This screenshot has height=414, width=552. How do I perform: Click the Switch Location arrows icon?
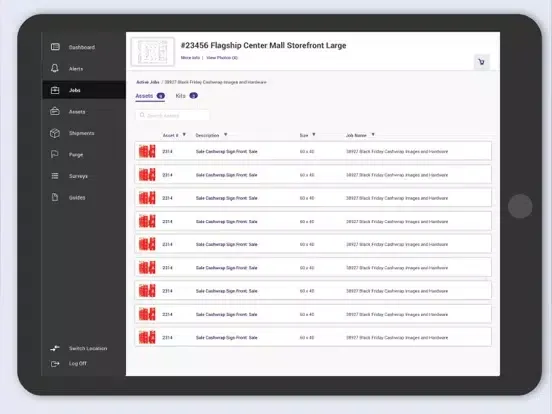click(x=55, y=349)
